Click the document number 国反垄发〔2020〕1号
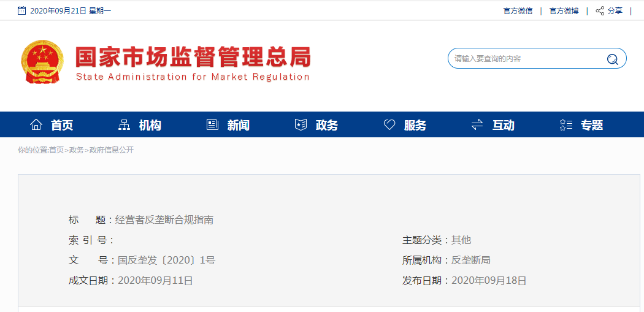The image size is (644, 312). tap(166, 261)
